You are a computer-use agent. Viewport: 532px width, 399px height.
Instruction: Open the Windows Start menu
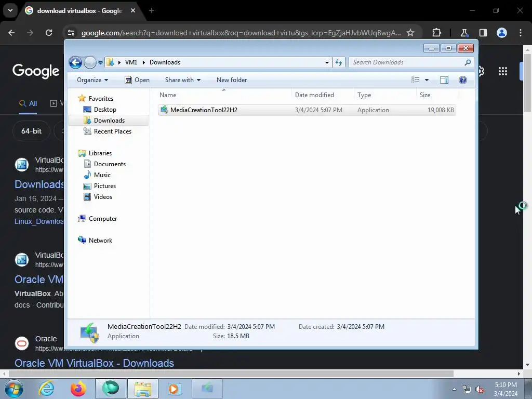click(x=14, y=389)
